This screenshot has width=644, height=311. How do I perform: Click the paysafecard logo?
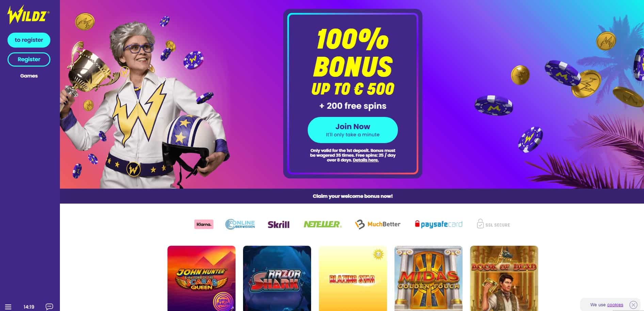438,224
